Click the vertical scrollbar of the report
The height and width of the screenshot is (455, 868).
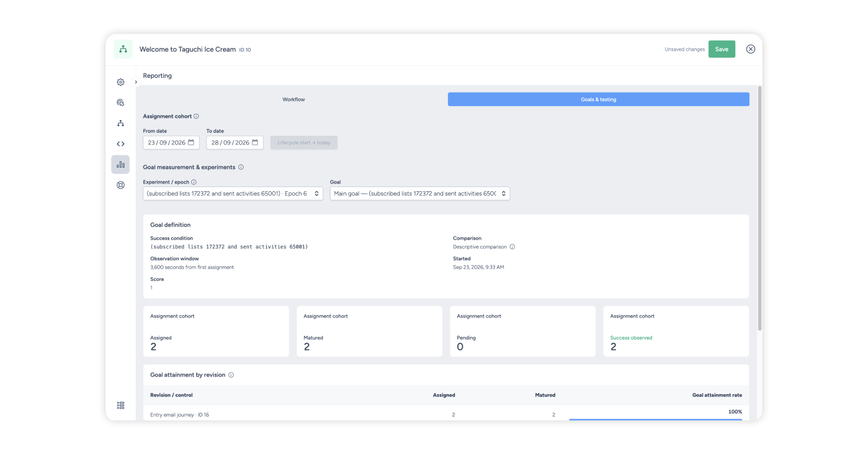(759, 210)
